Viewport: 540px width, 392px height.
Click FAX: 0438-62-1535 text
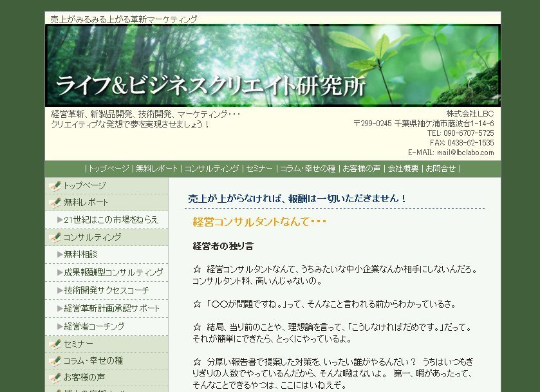pyautogui.click(x=462, y=143)
